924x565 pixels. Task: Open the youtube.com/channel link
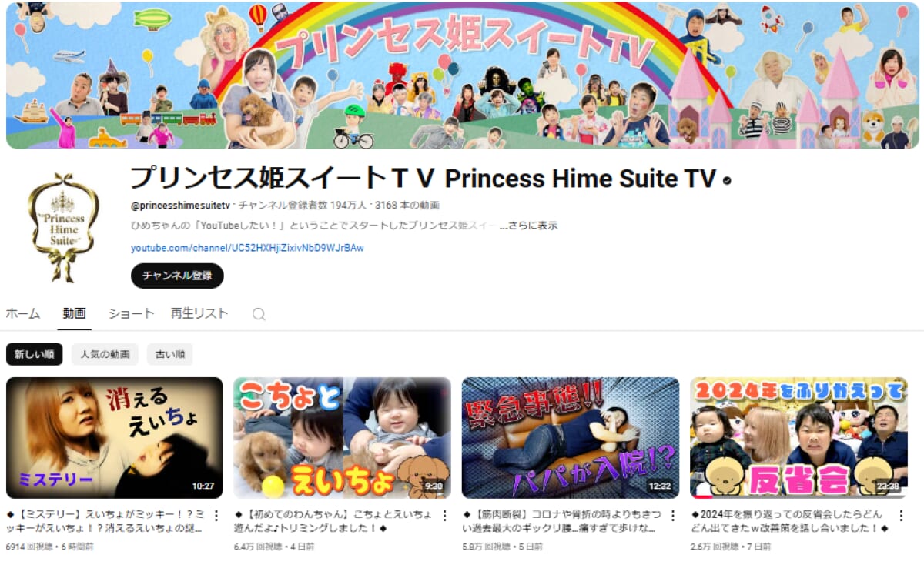[247, 248]
